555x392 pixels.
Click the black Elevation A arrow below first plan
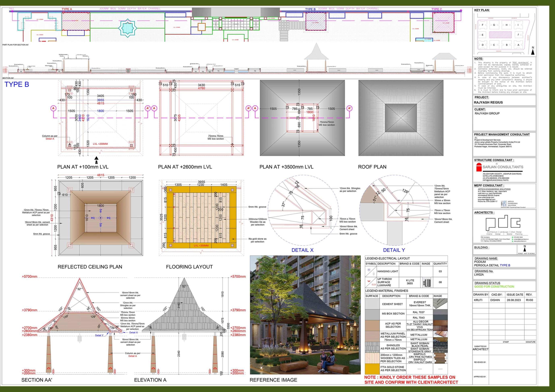(x=96, y=158)
